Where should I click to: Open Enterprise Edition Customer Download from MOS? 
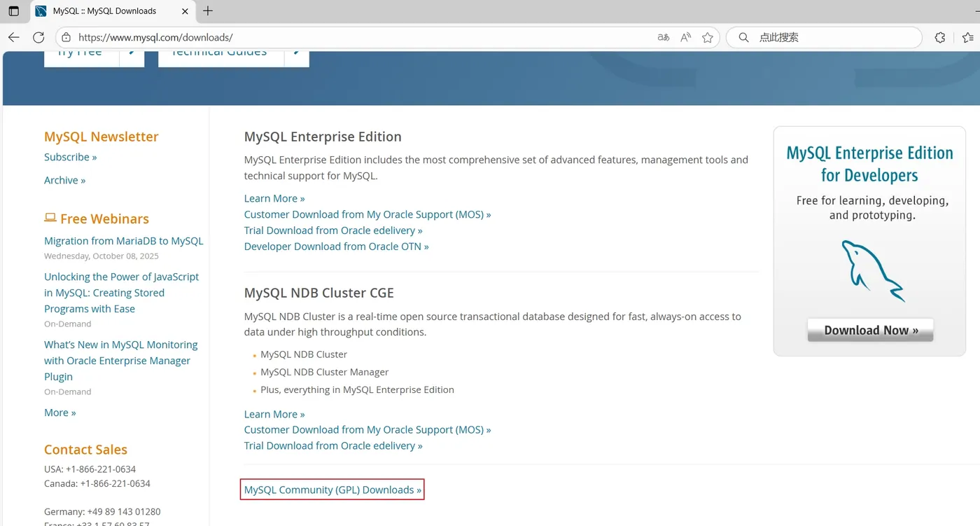[367, 214]
